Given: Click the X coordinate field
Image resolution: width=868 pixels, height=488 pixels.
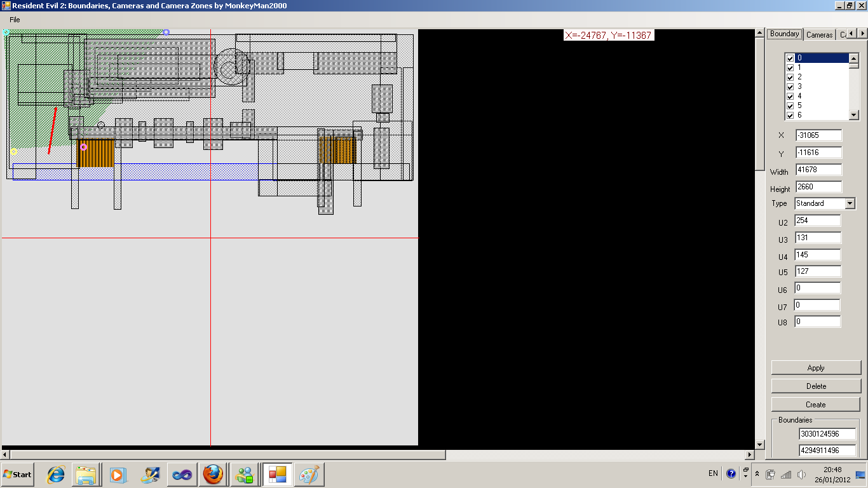Looking at the screenshot, I should 818,135.
